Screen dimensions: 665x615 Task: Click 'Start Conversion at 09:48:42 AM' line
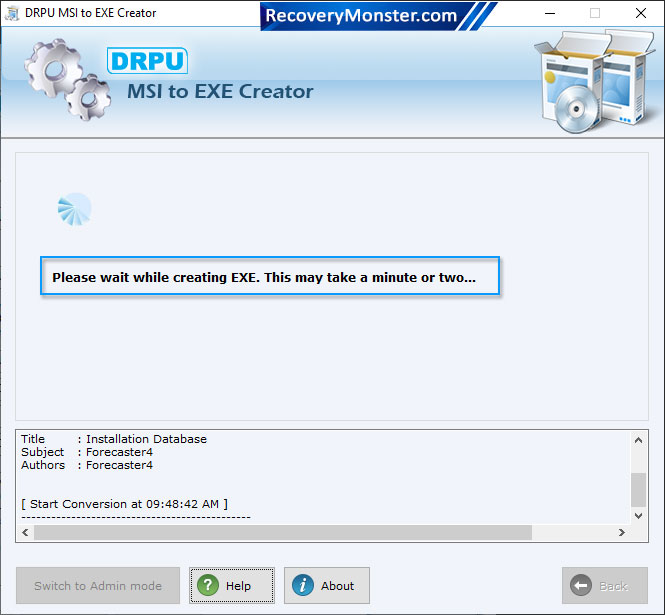point(124,504)
